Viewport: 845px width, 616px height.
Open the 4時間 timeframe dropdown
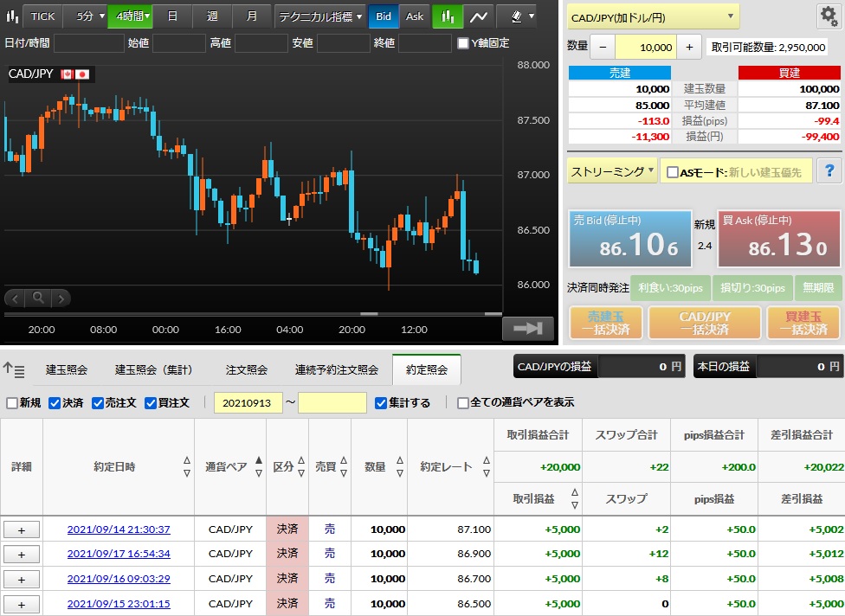coord(131,16)
